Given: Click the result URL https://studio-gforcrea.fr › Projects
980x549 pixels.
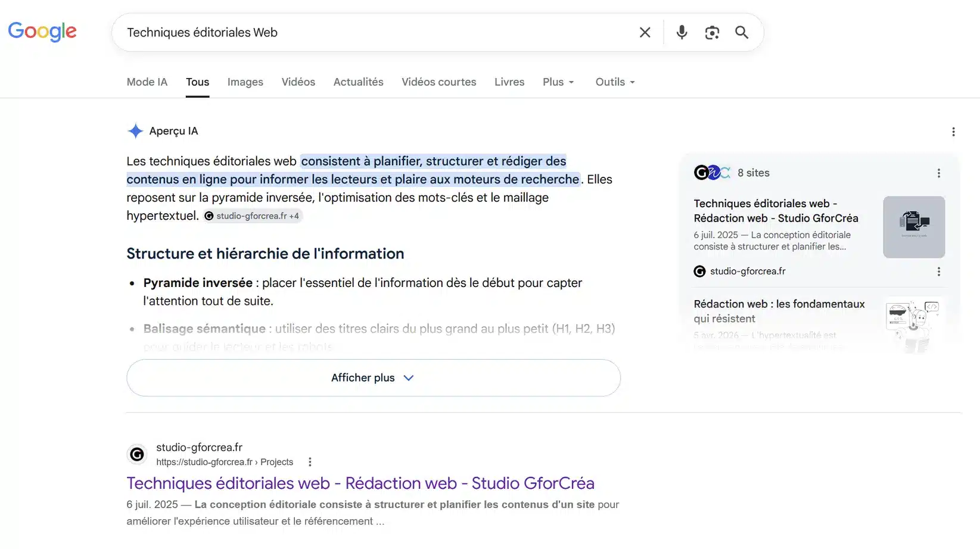Looking at the screenshot, I should (x=225, y=462).
